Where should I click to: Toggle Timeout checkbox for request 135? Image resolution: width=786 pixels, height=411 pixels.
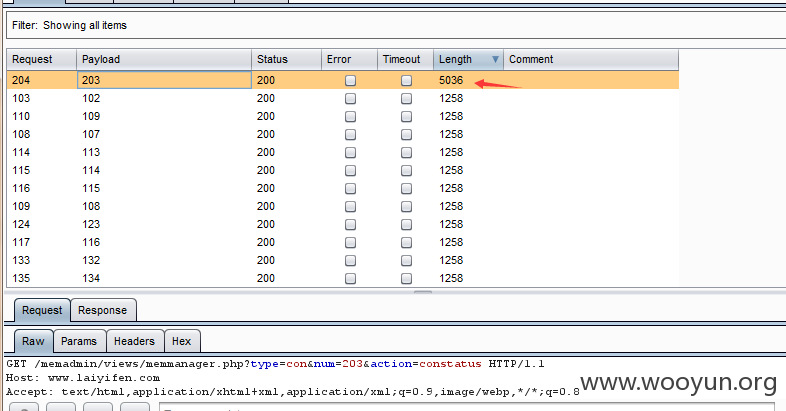(x=407, y=279)
